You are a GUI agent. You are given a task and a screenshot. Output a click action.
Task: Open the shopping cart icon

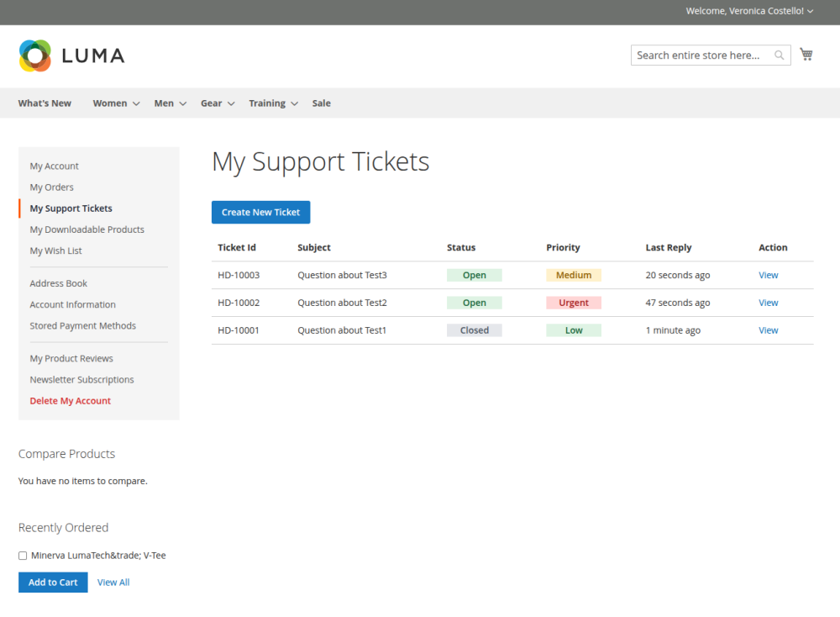(x=806, y=55)
